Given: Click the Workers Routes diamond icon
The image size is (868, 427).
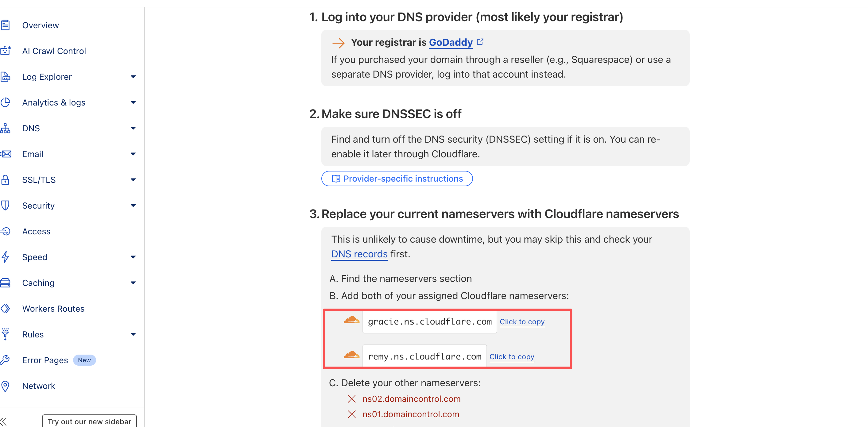Looking at the screenshot, I should [x=6, y=309].
